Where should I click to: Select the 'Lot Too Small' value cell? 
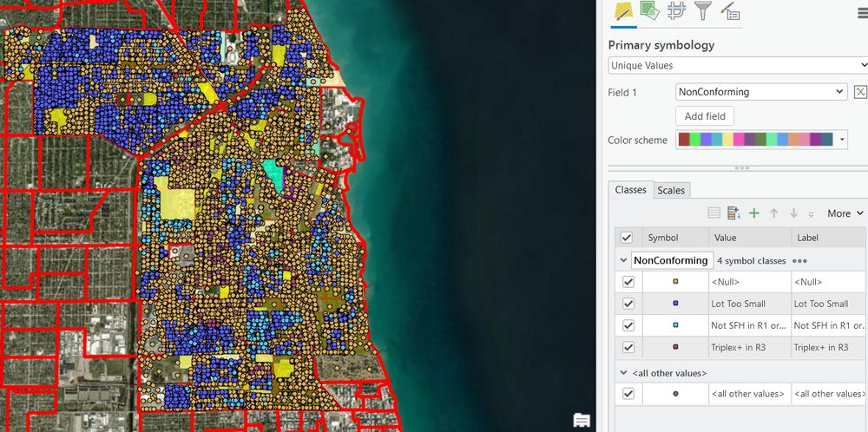click(750, 304)
